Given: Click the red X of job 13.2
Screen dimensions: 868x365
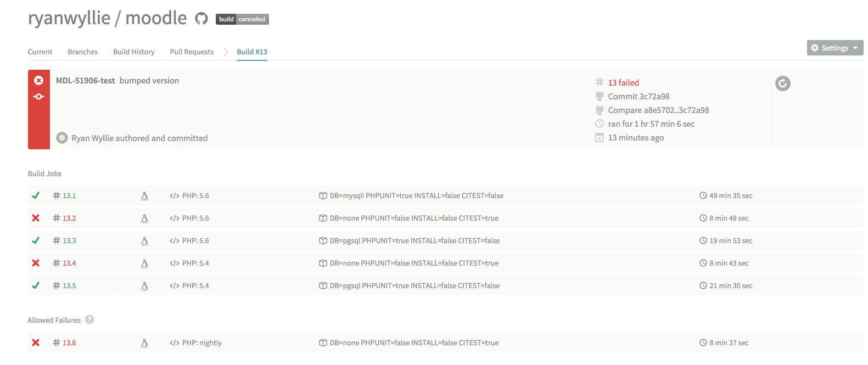Looking at the screenshot, I should [x=36, y=218].
